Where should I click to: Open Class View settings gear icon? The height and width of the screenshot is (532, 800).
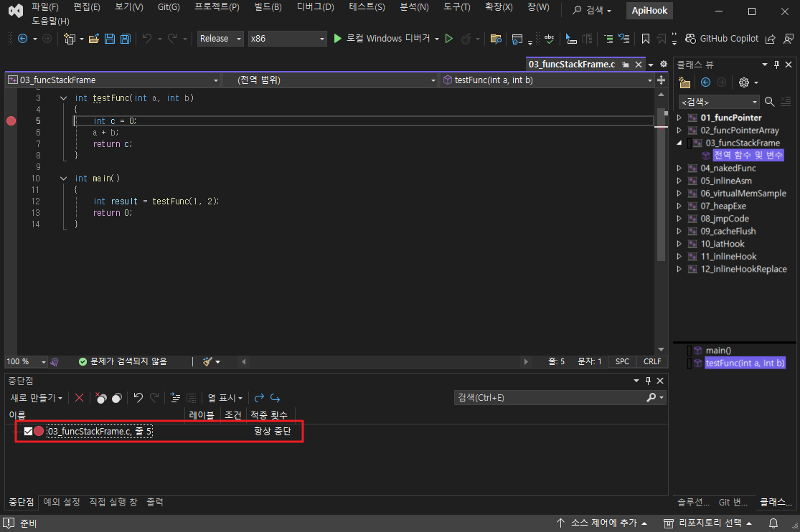tap(744, 82)
